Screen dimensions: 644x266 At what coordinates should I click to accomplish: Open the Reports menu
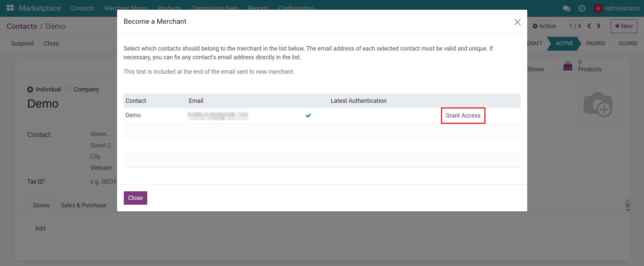pos(258,8)
